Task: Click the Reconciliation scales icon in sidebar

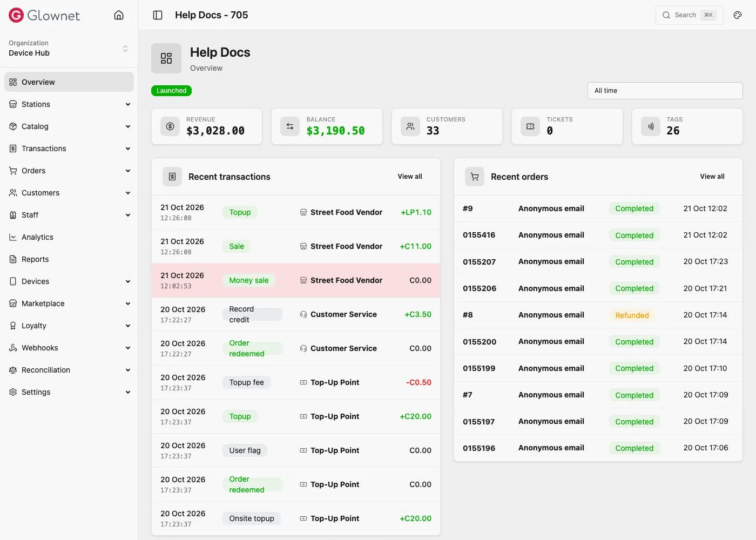Action: (x=13, y=370)
